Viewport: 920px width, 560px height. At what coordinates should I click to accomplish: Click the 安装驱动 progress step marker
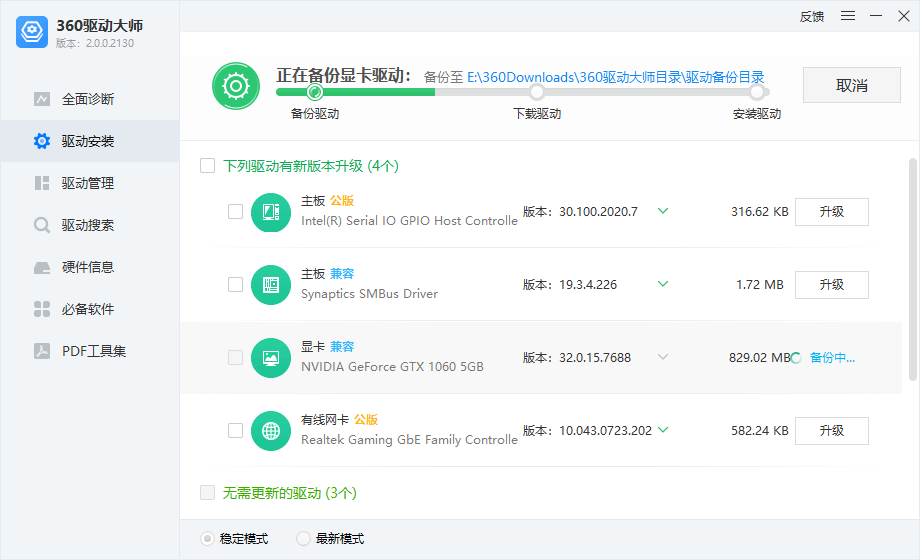(x=757, y=92)
